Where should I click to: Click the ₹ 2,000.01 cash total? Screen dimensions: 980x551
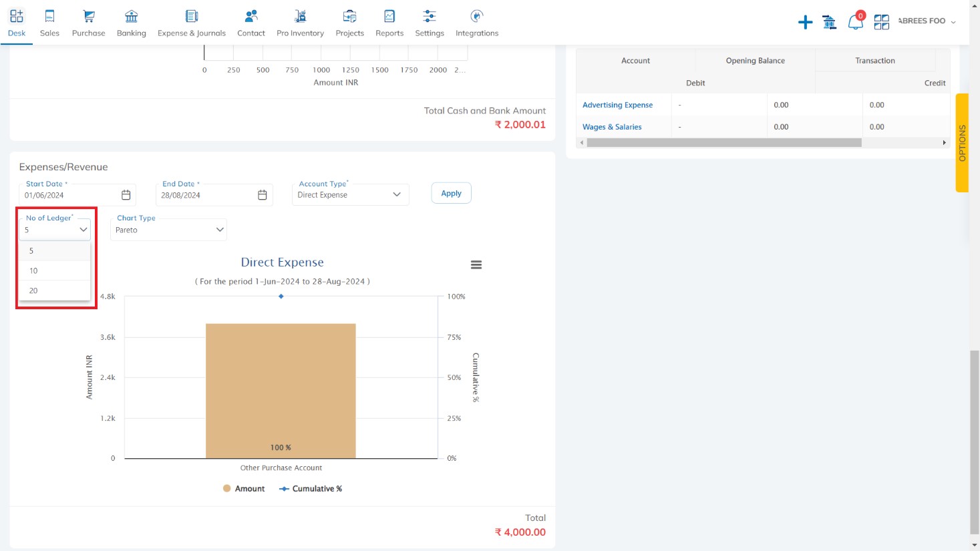520,125
